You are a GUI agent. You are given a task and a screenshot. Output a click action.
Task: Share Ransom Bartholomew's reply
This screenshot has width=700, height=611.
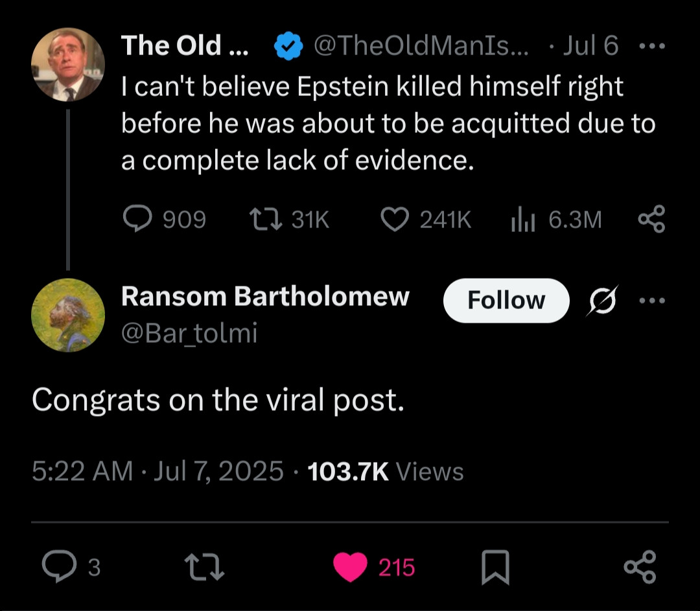click(x=640, y=568)
